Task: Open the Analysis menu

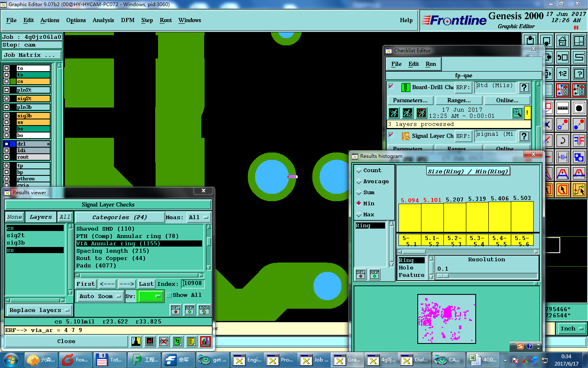Action: point(103,20)
